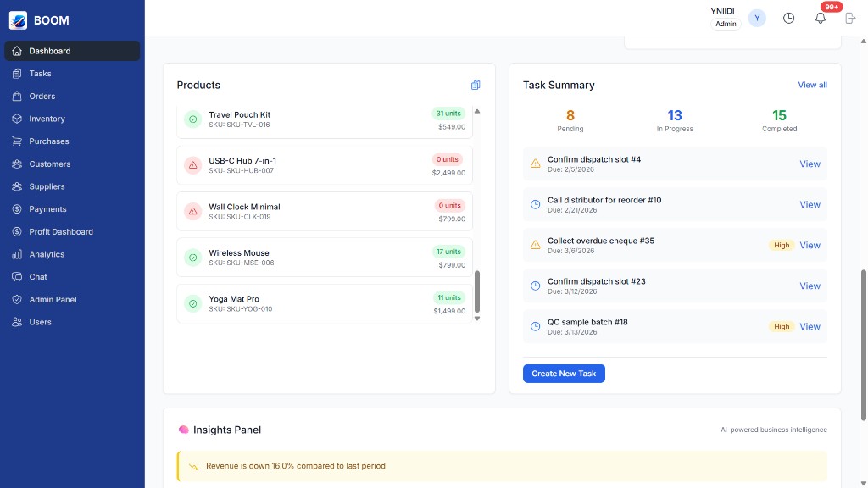The width and height of the screenshot is (868, 488).
Task: Click the warning icon for Collect overdue cheque #35
Action: pos(536,245)
